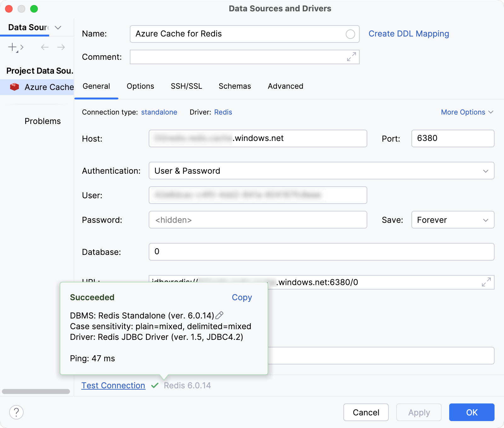Open Create DDL Mapping

coord(409,34)
